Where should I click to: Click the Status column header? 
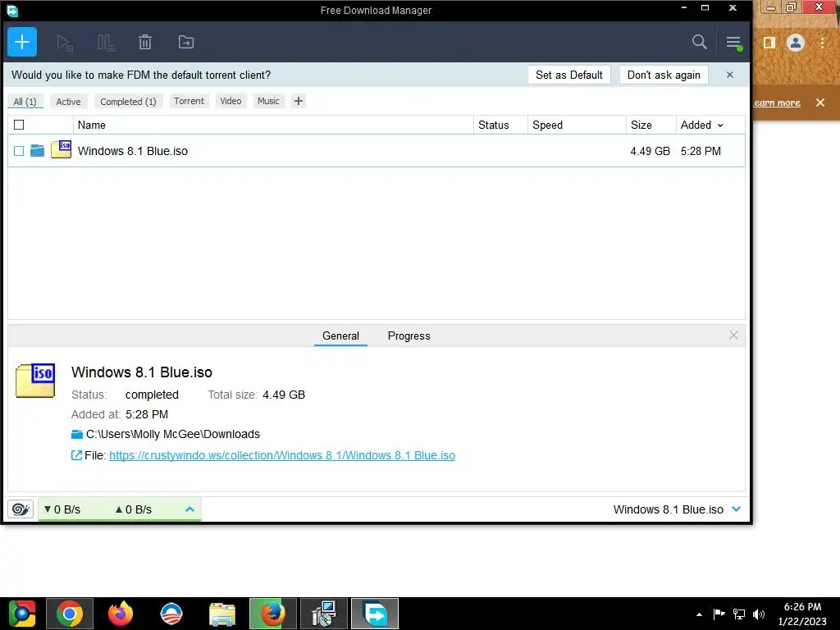(501, 125)
